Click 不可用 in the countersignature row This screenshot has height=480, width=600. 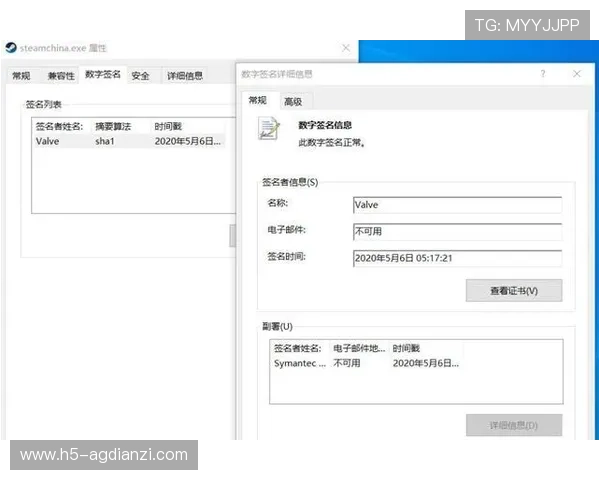347,363
